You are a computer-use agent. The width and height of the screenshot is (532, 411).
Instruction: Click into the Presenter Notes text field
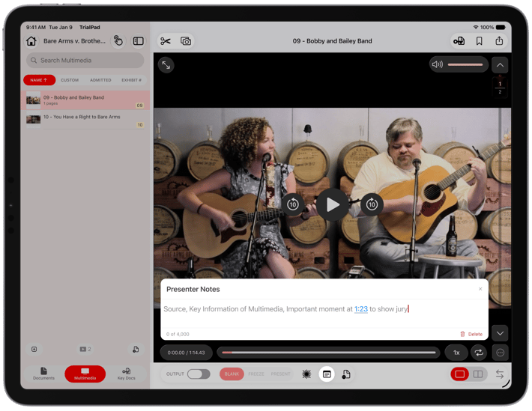324,313
